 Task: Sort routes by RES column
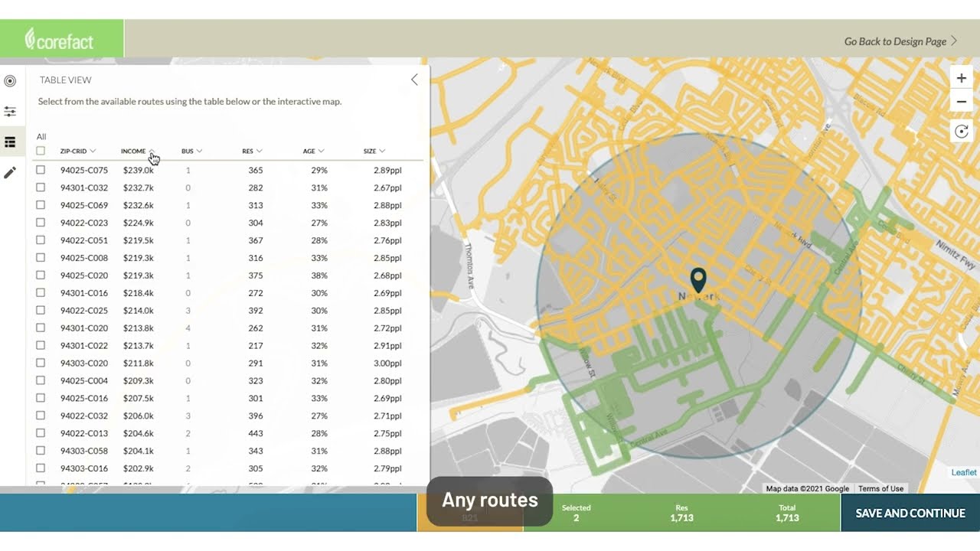point(252,152)
